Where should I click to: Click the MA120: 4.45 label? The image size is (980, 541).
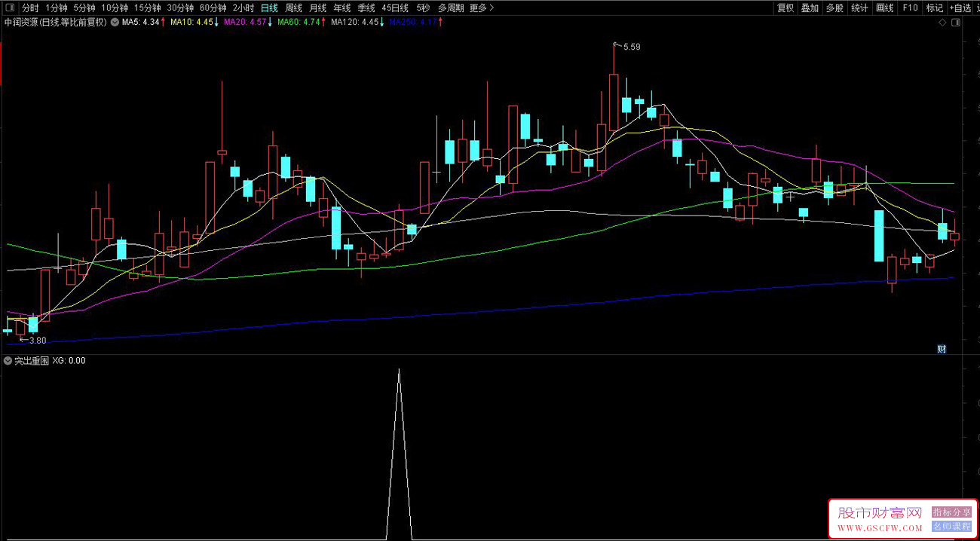pos(354,23)
